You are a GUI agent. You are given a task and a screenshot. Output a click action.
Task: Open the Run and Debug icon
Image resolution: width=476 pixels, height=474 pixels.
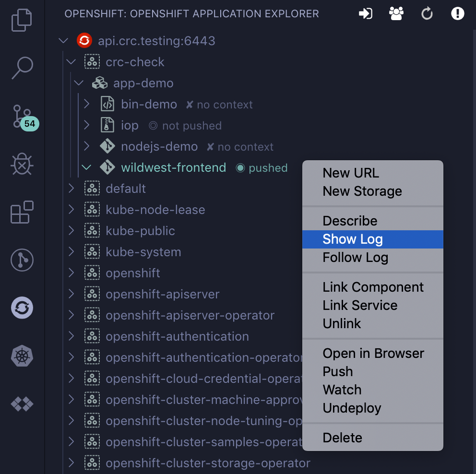(x=22, y=165)
